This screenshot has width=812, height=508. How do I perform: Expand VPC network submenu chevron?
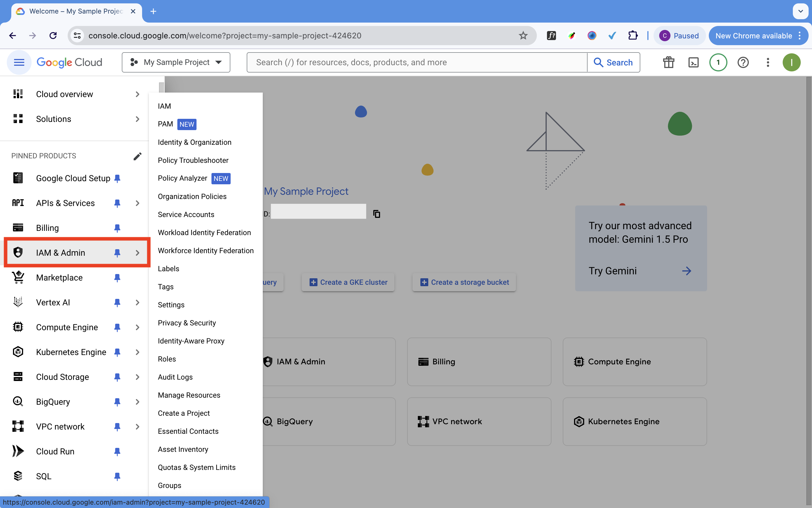tap(137, 427)
